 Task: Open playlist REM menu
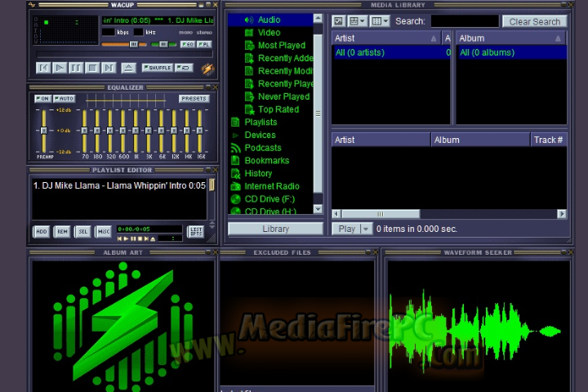62,232
